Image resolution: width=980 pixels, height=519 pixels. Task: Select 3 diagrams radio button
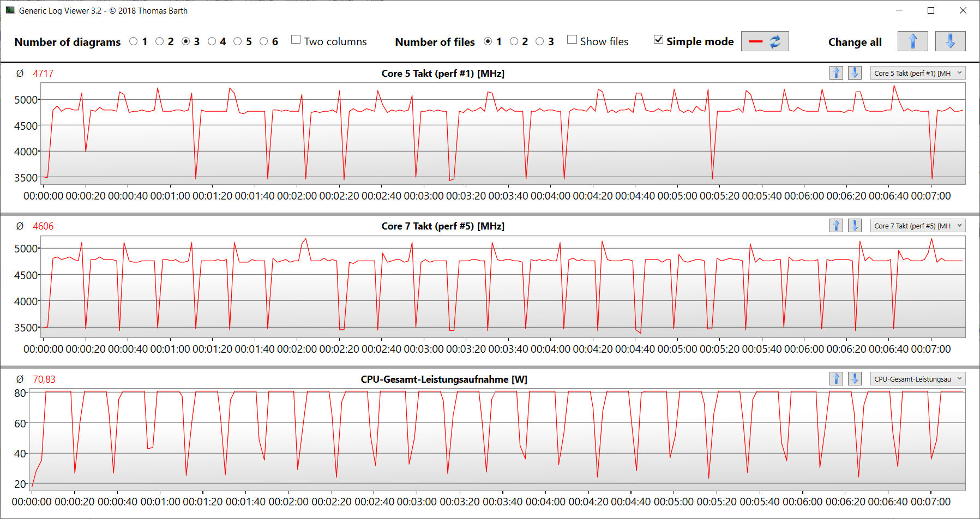[186, 41]
